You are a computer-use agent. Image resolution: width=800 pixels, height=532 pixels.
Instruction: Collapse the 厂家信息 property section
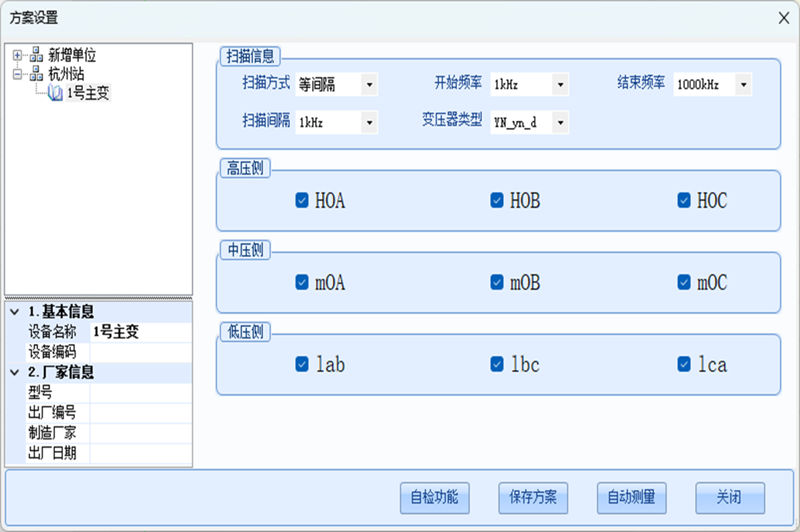click(x=15, y=373)
